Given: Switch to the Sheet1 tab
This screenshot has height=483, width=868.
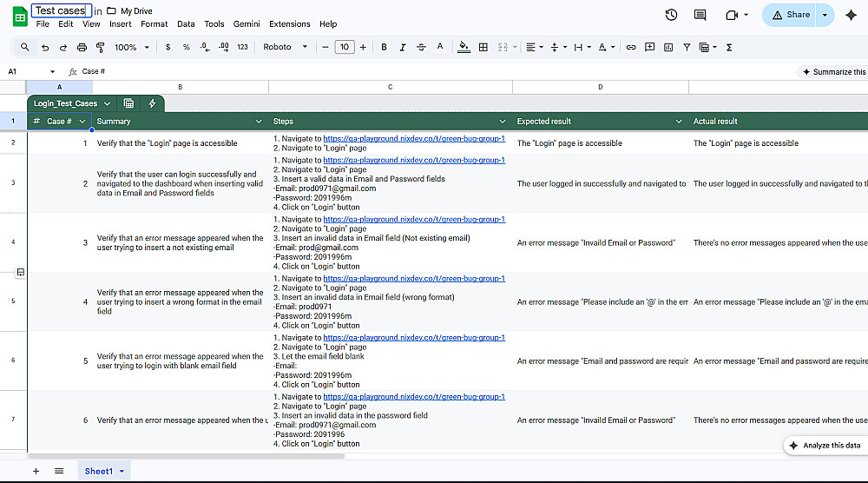Looking at the screenshot, I should [98, 471].
